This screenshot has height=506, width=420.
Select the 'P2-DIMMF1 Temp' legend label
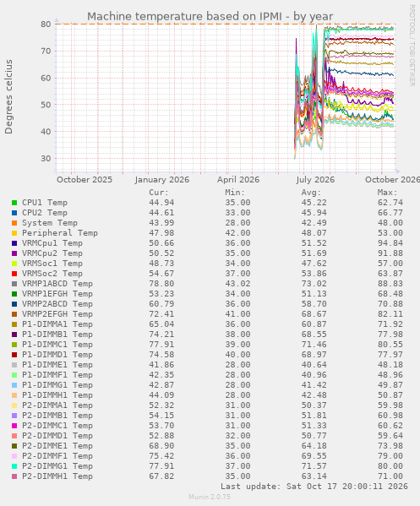point(57,456)
